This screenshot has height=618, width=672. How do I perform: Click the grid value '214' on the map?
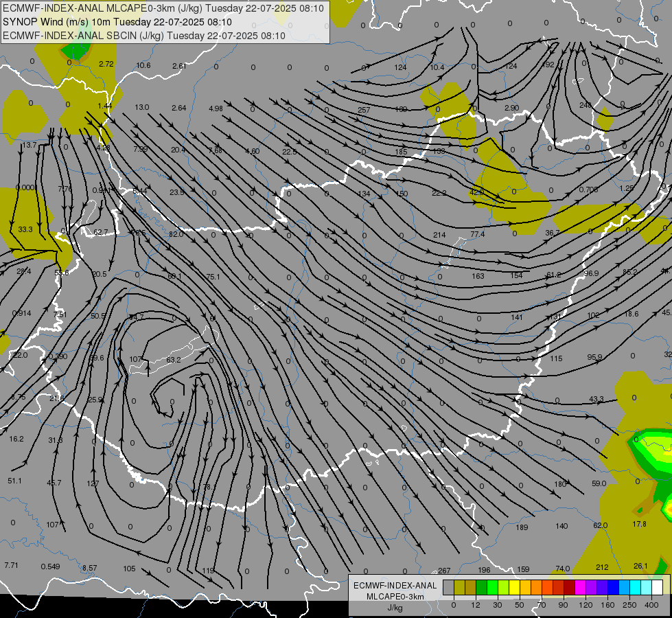[x=439, y=235]
